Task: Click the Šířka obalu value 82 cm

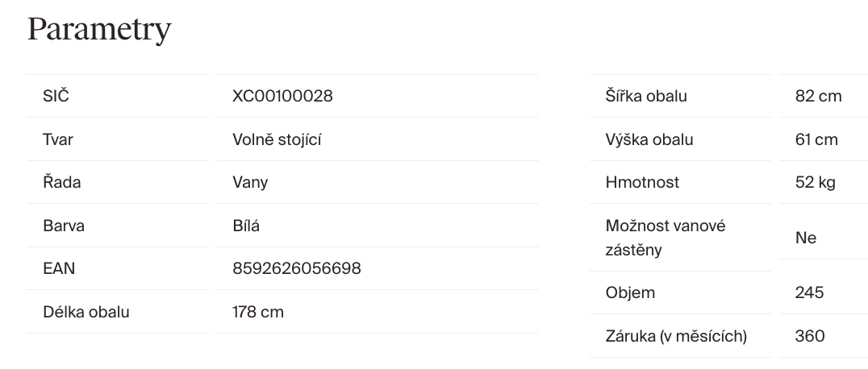Action: [818, 96]
